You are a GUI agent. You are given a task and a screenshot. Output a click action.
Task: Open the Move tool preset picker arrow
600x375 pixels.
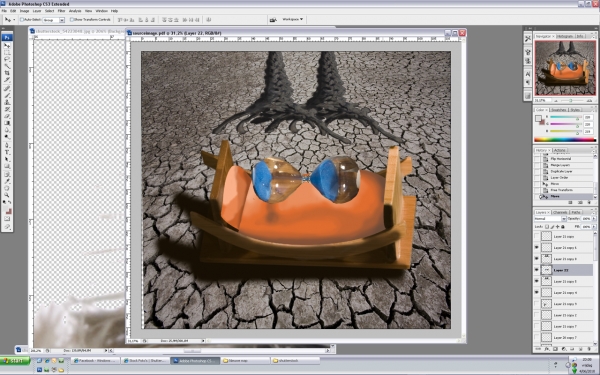(x=14, y=20)
